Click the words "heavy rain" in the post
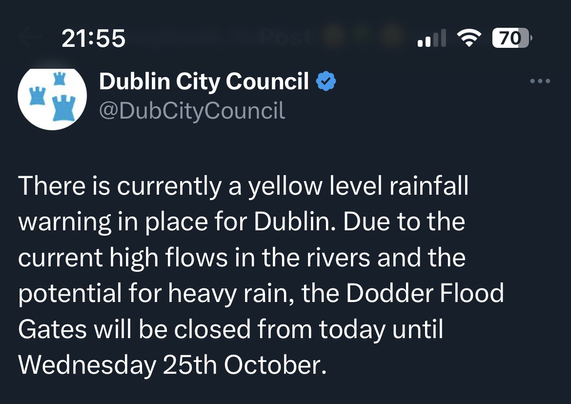571x404 pixels. coord(232,294)
